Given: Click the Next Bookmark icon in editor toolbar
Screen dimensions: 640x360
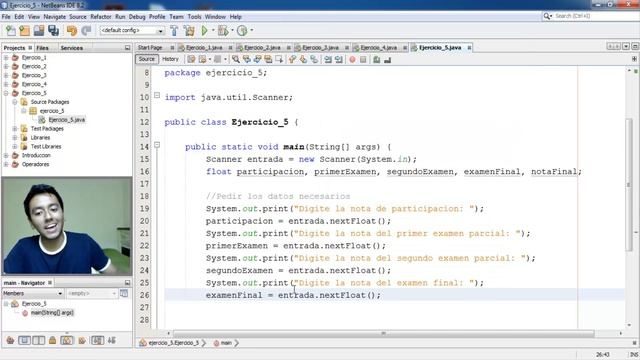Looking at the screenshot, I should [x=303, y=60].
